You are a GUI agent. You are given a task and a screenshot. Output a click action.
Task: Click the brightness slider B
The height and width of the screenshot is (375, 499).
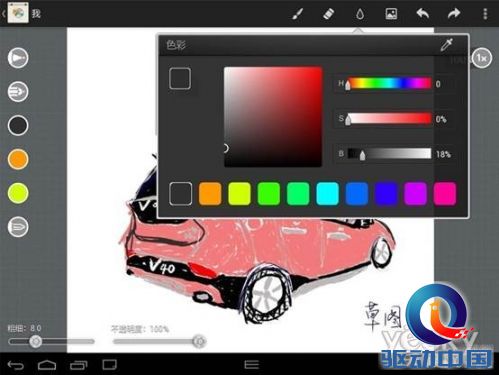pyautogui.click(x=389, y=154)
